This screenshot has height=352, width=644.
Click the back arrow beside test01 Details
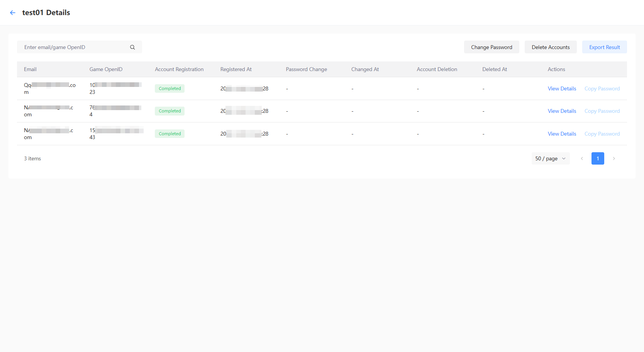(12, 12)
